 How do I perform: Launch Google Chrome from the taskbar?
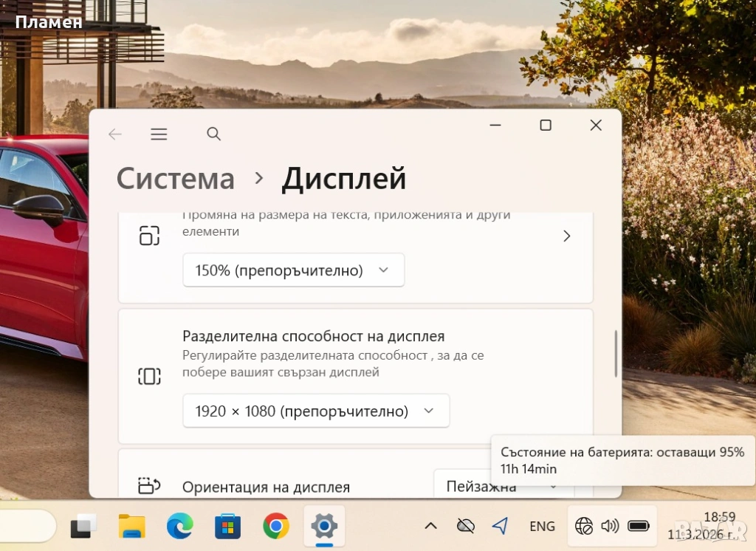pos(276,526)
